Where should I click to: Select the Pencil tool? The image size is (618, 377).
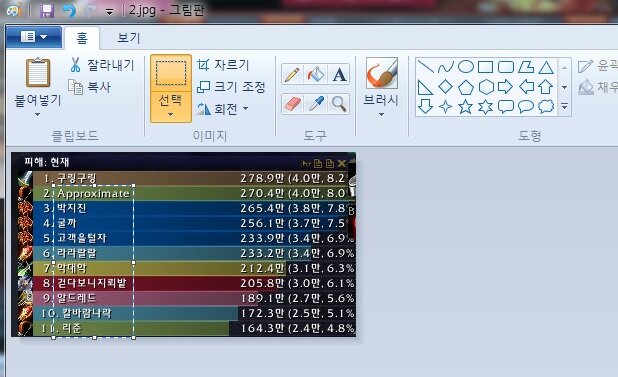tap(292, 74)
